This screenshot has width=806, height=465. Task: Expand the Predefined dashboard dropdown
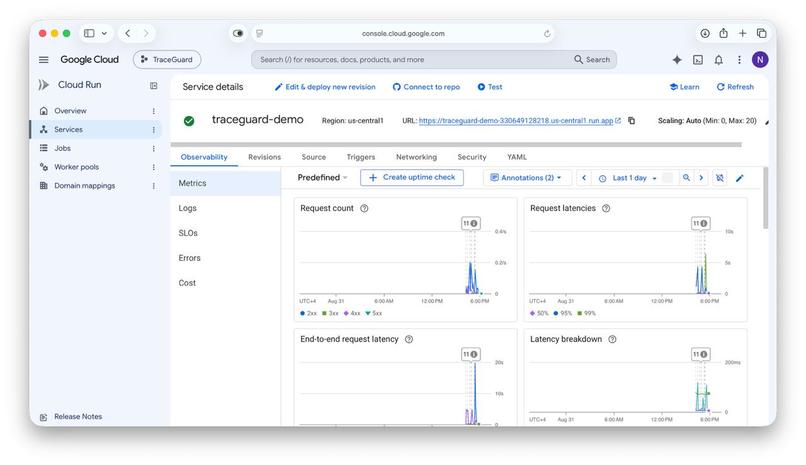click(322, 178)
